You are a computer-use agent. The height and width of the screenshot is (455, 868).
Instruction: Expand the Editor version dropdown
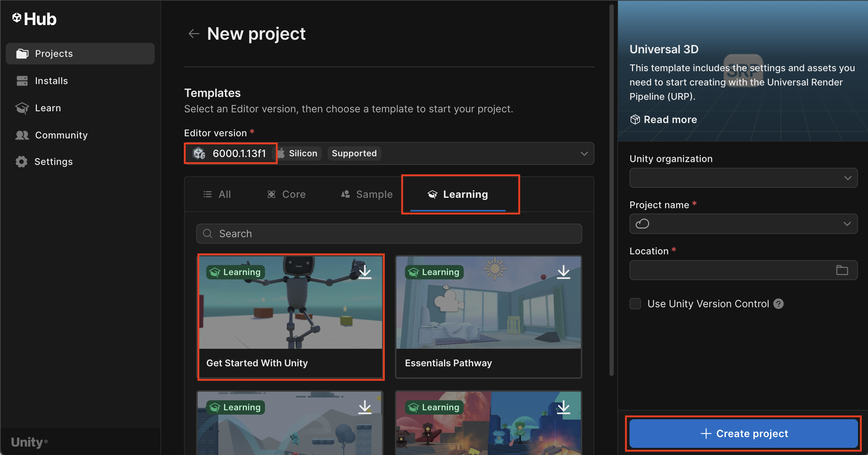pos(584,153)
